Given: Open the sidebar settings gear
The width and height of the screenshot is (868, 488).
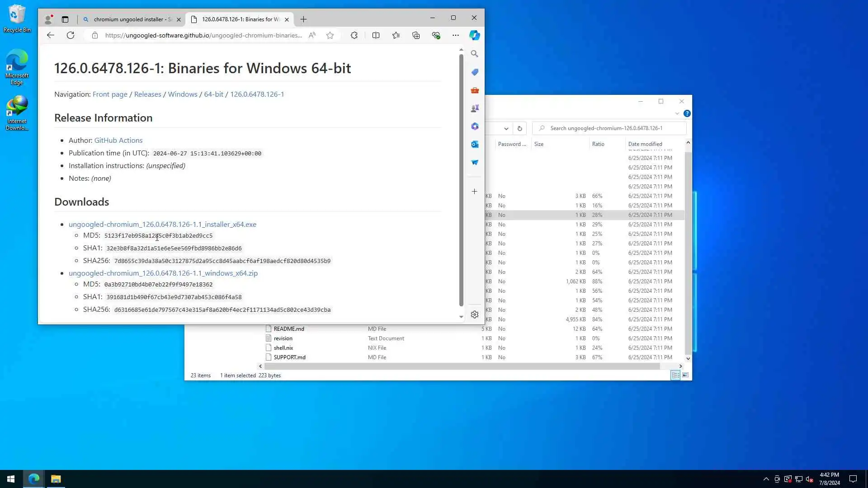Looking at the screenshot, I should (x=474, y=314).
